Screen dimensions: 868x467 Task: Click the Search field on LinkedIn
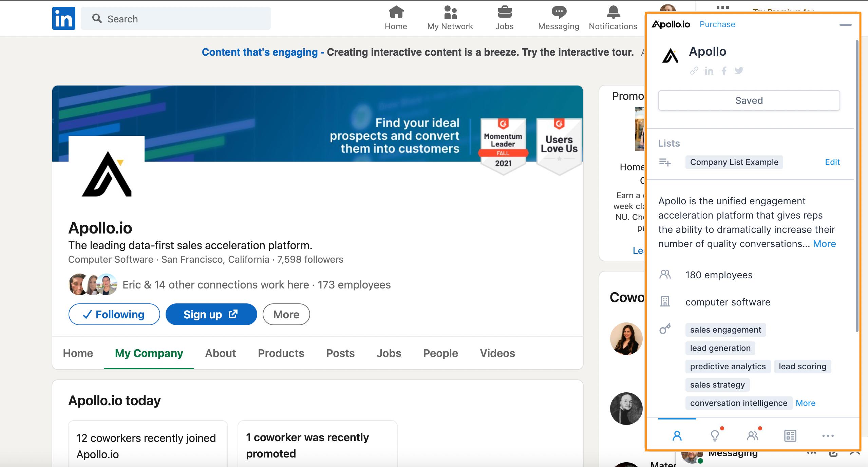[x=176, y=19]
